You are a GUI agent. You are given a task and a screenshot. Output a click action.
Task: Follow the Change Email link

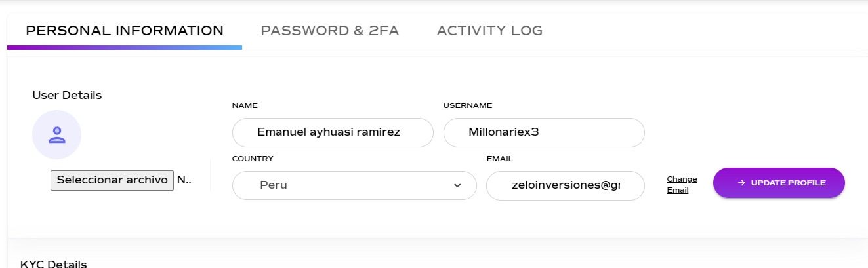pos(682,185)
